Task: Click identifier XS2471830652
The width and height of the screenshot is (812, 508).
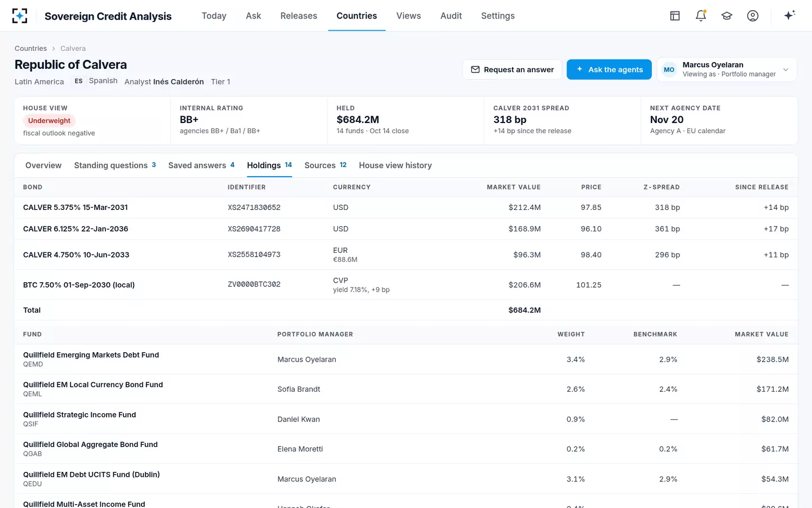Action: 254,208
